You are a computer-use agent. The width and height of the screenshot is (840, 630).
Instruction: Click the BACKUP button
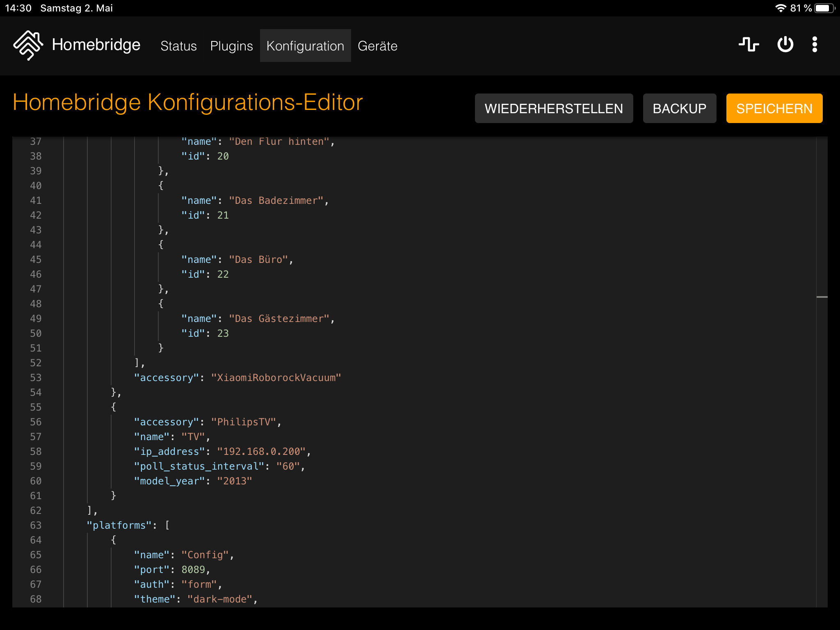point(679,108)
